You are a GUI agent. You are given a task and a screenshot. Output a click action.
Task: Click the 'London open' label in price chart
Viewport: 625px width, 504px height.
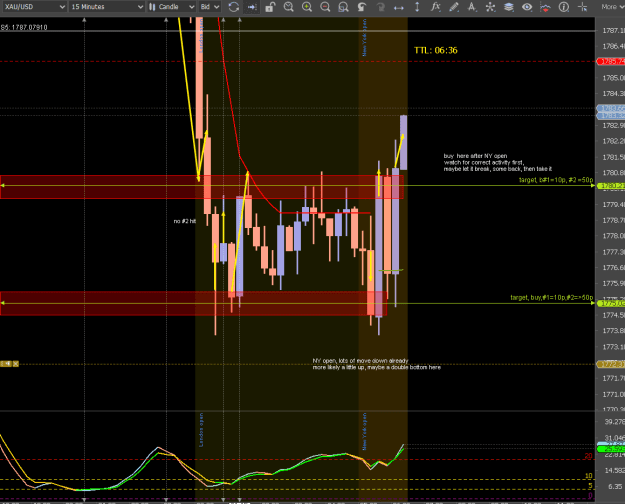click(x=201, y=36)
